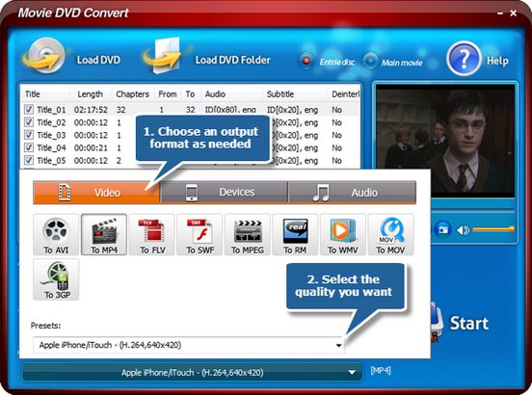The height and width of the screenshot is (395, 532).
Task: Expand the Presets dropdown list
Action: click(189, 345)
